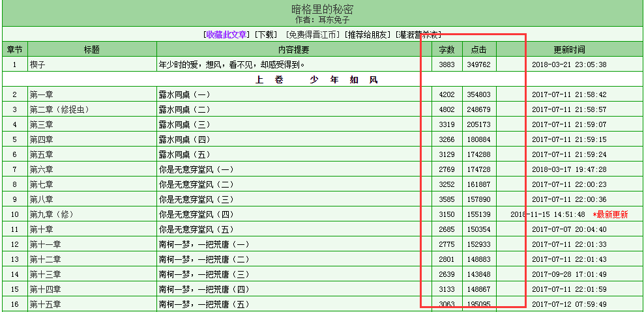Open chapter 第三章
The width and height of the screenshot is (644, 312).
(x=42, y=124)
